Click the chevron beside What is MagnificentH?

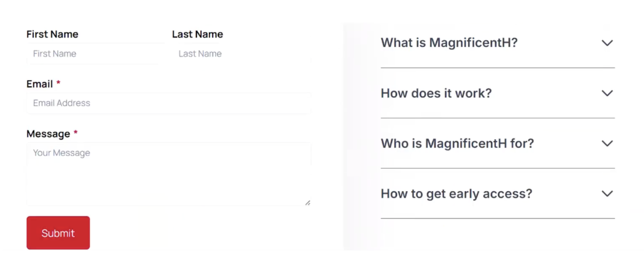coord(607,43)
